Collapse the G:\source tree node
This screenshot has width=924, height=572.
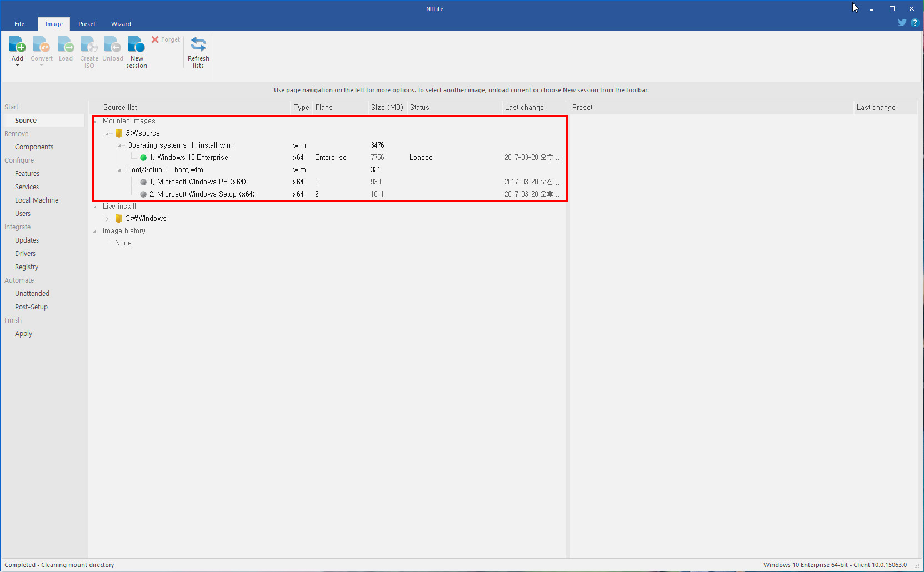coord(107,133)
